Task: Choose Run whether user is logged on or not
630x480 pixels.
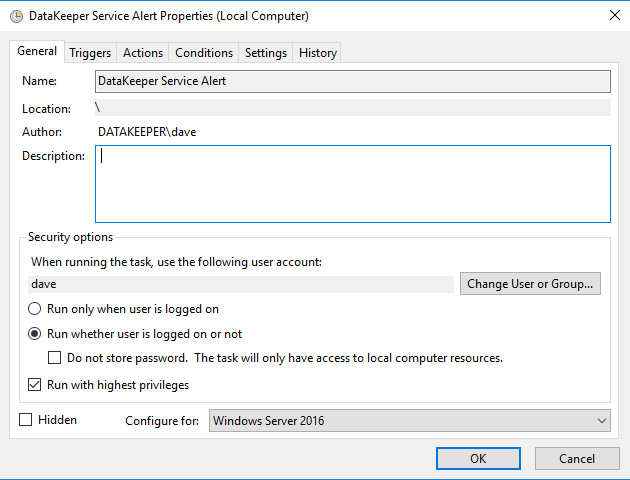Action: point(34,334)
